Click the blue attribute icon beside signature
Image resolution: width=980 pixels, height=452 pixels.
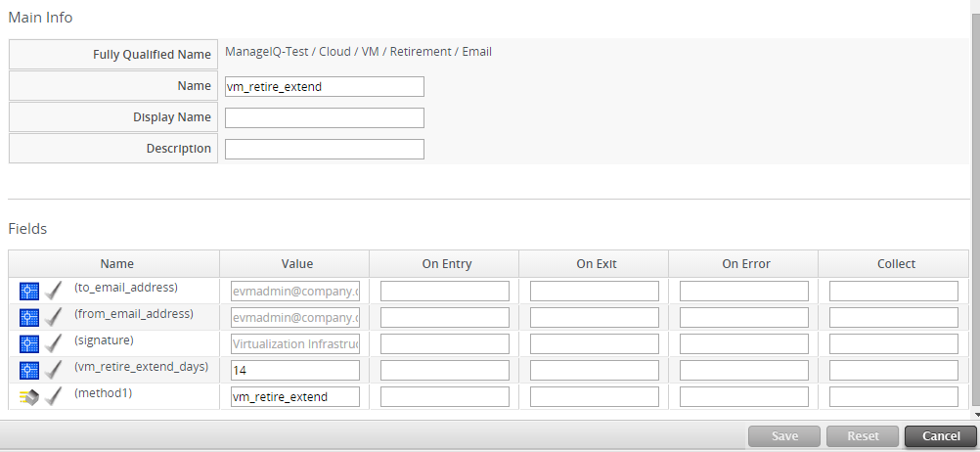pos(29,344)
